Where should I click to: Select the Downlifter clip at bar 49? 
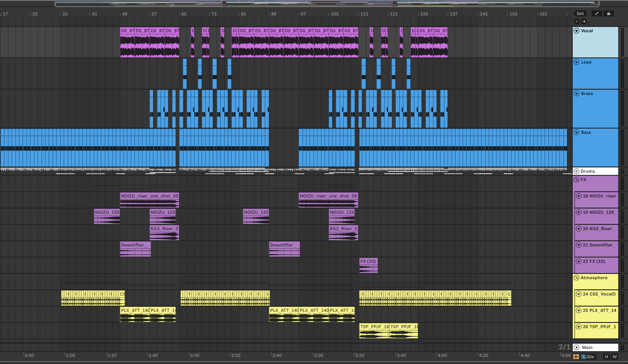click(135, 245)
